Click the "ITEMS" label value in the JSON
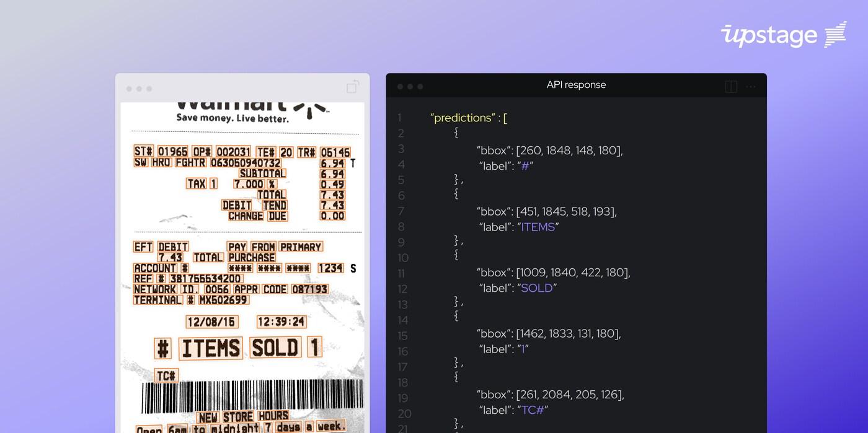The image size is (868, 433). click(x=538, y=227)
